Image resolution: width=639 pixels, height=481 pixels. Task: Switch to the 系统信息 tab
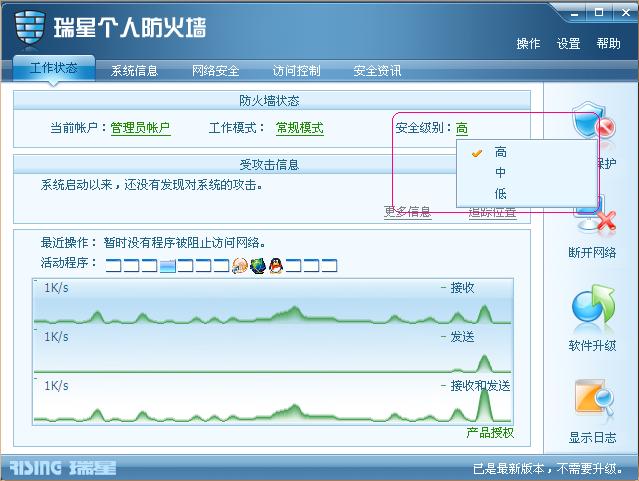pyautogui.click(x=134, y=71)
